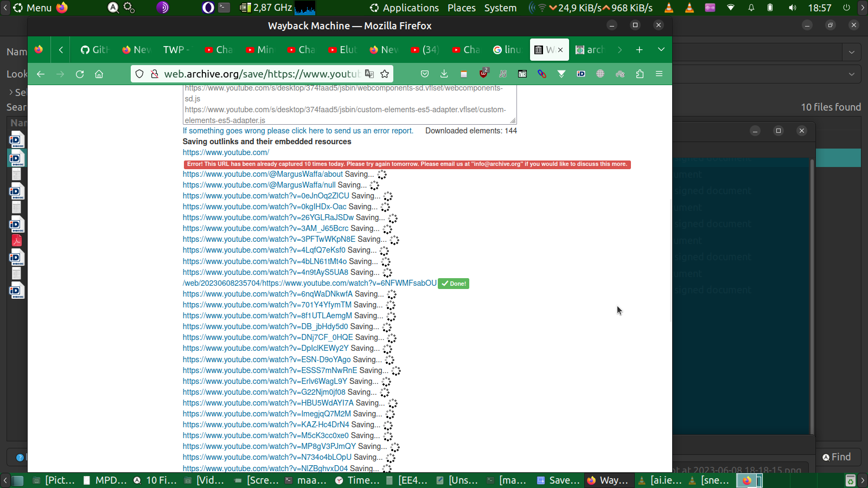Click the blue iD extension toolbar icon

point(581,74)
